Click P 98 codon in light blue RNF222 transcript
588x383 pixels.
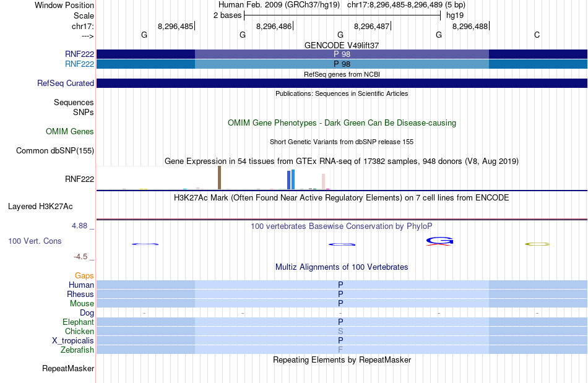[342, 64]
